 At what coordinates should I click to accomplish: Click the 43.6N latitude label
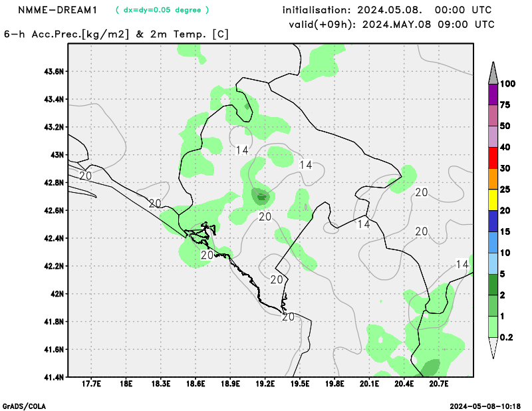coord(54,71)
